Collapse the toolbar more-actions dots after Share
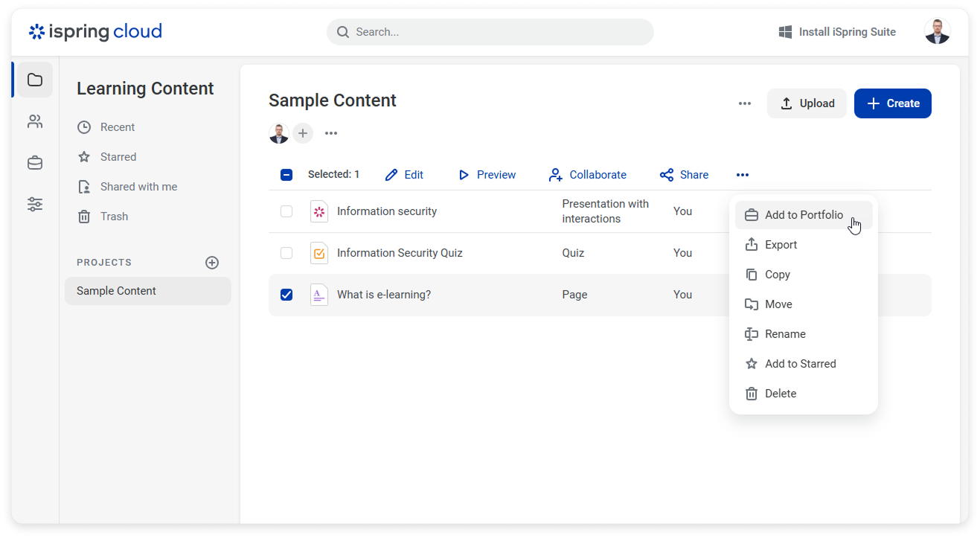 pos(742,175)
